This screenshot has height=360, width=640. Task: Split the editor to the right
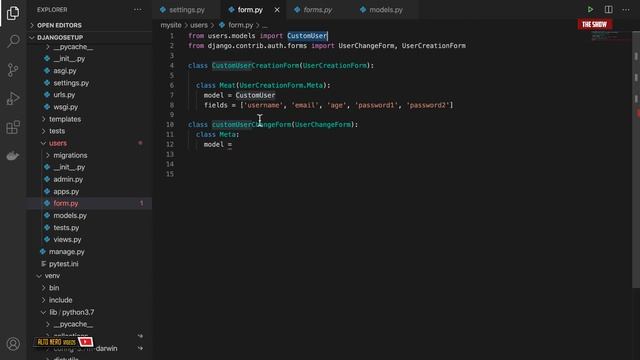click(608, 9)
